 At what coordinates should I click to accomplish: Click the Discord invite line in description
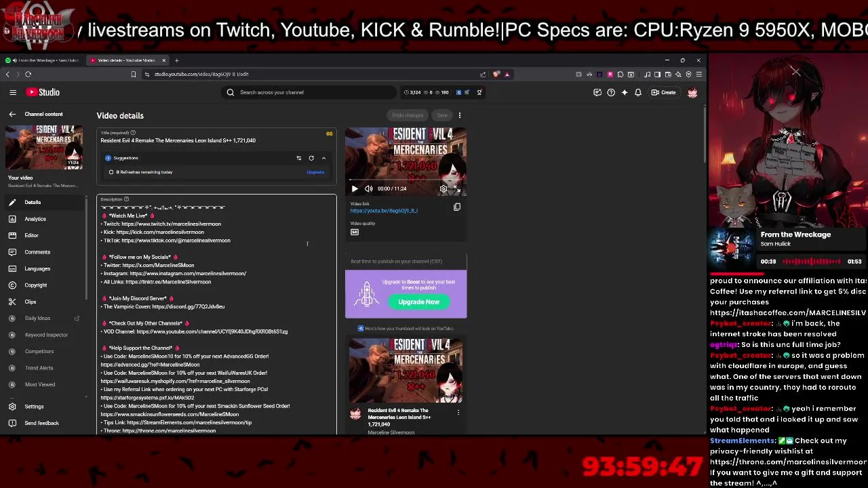(x=163, y=306)
